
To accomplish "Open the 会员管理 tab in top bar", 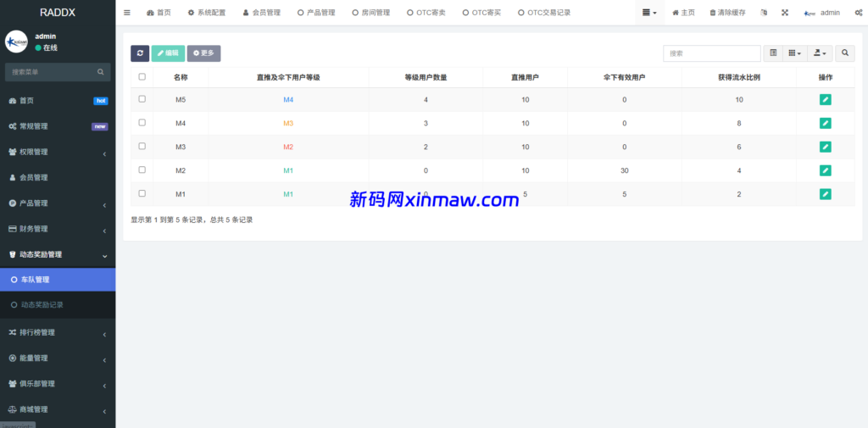I will click(262, 13).
